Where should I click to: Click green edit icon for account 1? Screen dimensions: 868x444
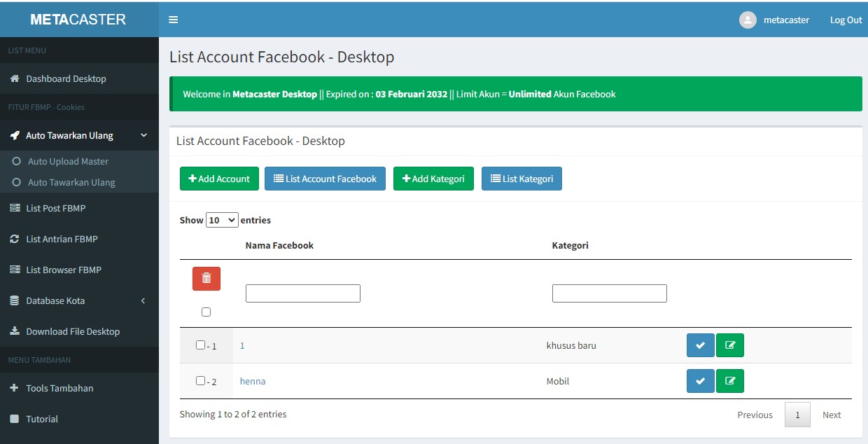point(730,345)
